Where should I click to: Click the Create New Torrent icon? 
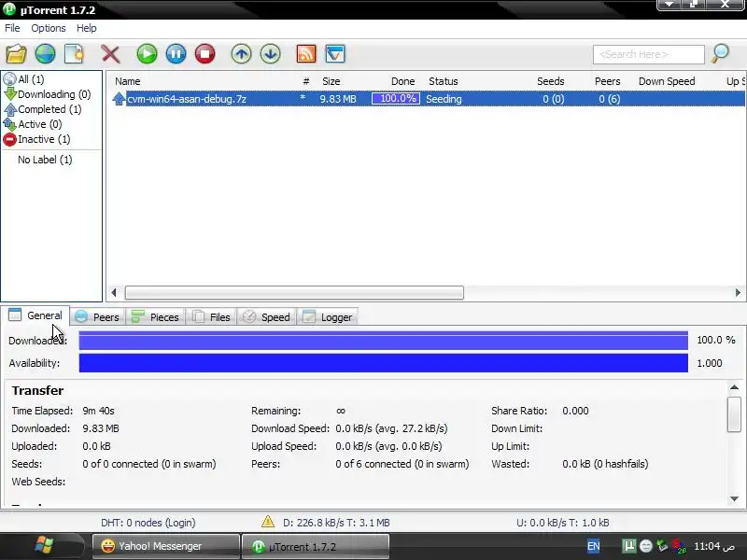[x=75, y=54]
